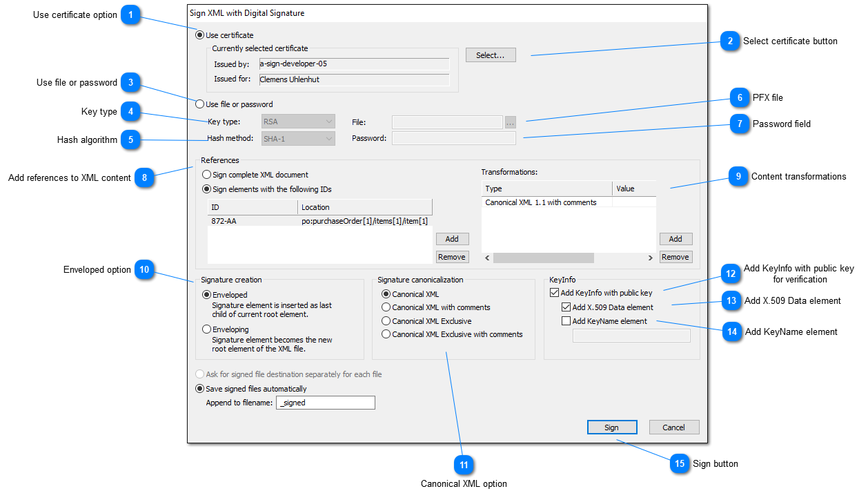The height and width of the screenshot is (500, 868).
Task: Click the Type column header in Transformations
Action: tap(546, 189)
